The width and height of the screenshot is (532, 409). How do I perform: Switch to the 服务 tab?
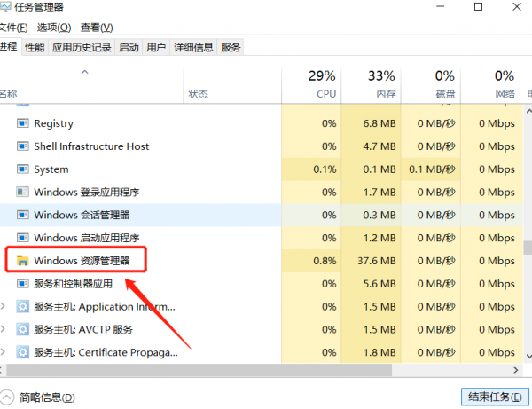(x=231, y=48)
